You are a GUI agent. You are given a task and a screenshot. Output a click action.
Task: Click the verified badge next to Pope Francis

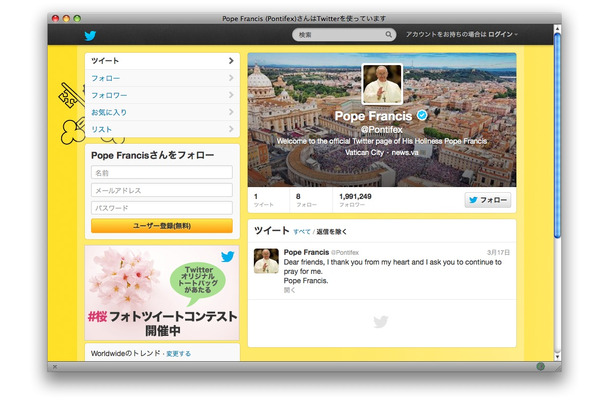(421, 116)
